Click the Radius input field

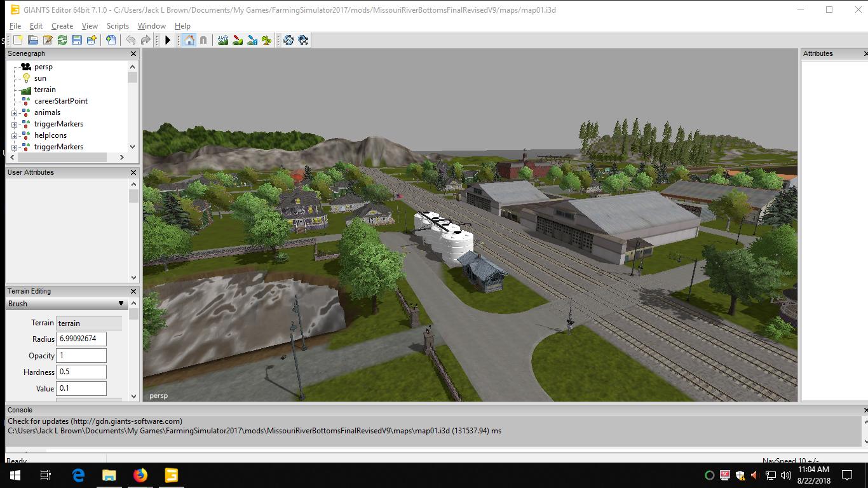81,339
